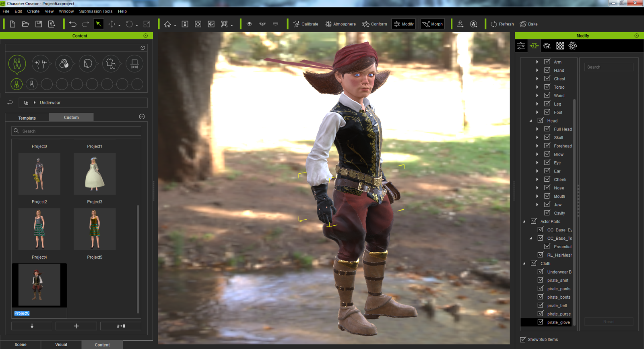Collapse the Head tree node
This screenshot has width=644, height=349.
click(530, 121)
